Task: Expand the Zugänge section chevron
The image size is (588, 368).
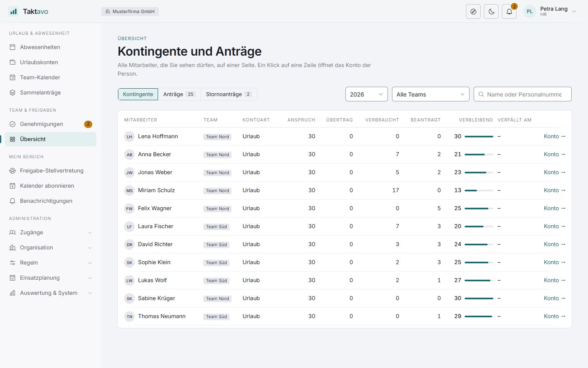Action: pos(90,233)
